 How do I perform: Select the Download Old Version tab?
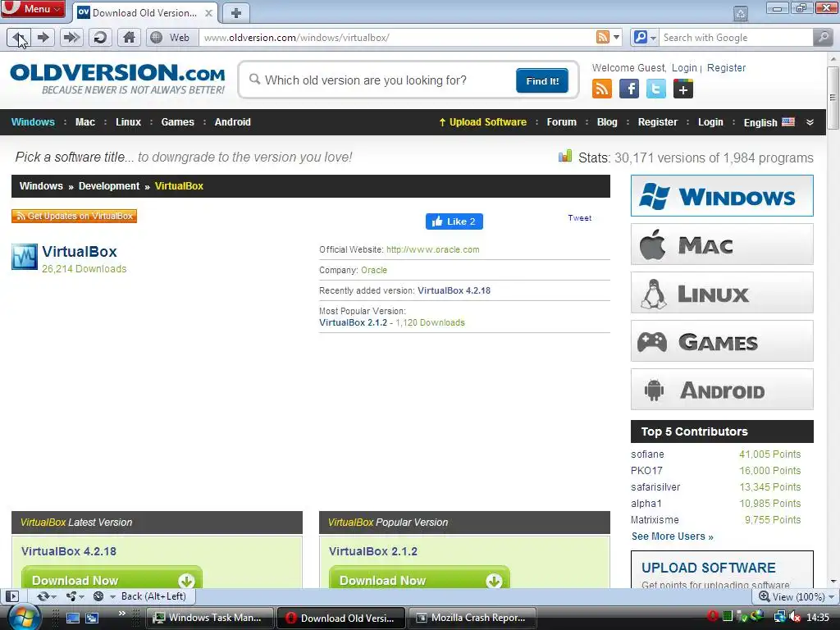pyautogui.click(x=144, y=13)
